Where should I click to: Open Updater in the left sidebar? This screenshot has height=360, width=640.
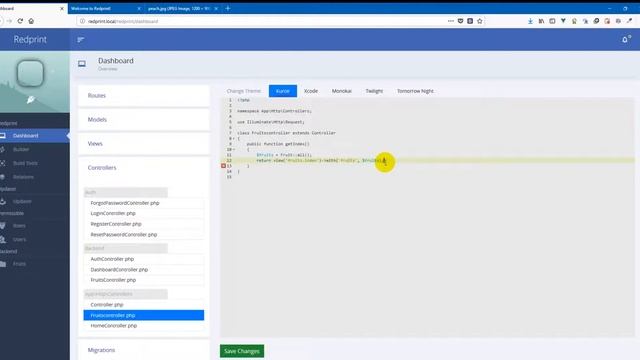tap(22, 201)
